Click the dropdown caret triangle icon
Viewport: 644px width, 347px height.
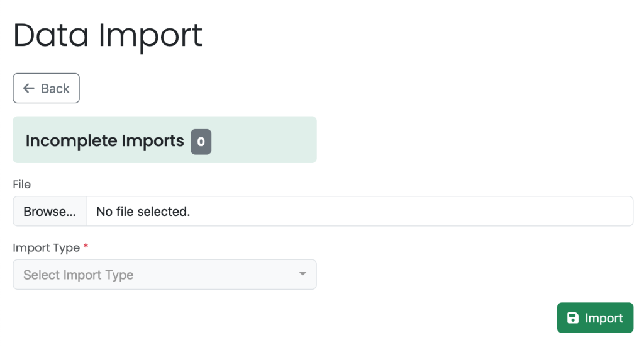(x=303, y=274)
